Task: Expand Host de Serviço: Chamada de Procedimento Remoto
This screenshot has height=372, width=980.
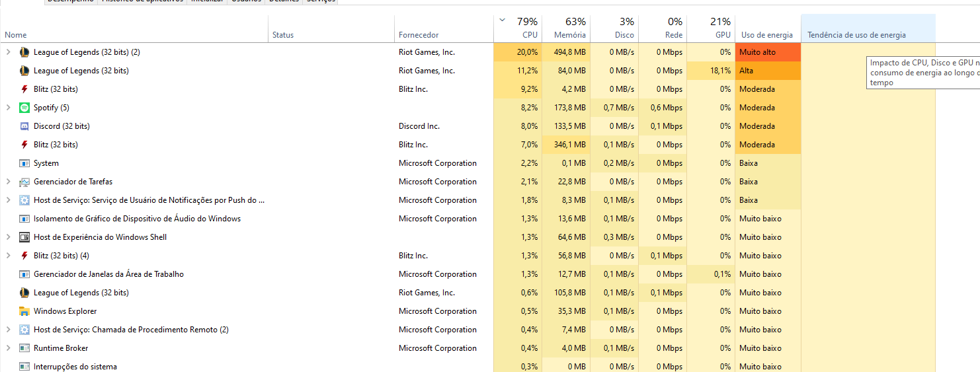Action: tap(8, 330)
